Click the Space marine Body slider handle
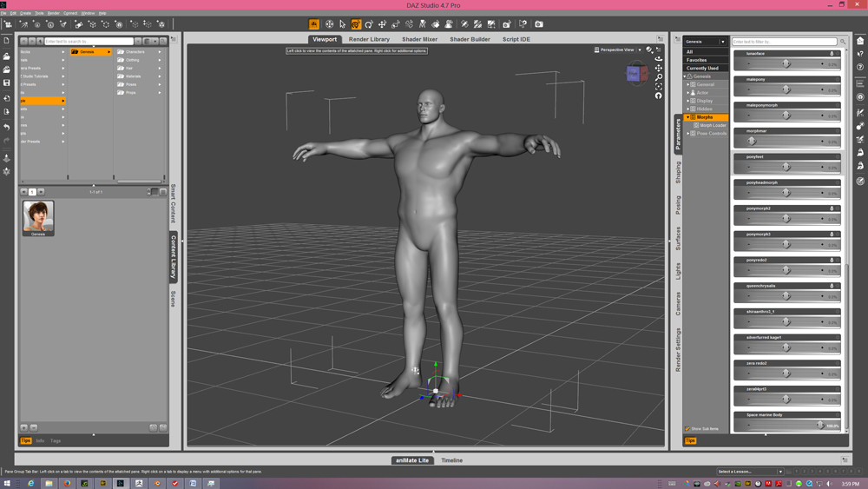 pos(819,426)
